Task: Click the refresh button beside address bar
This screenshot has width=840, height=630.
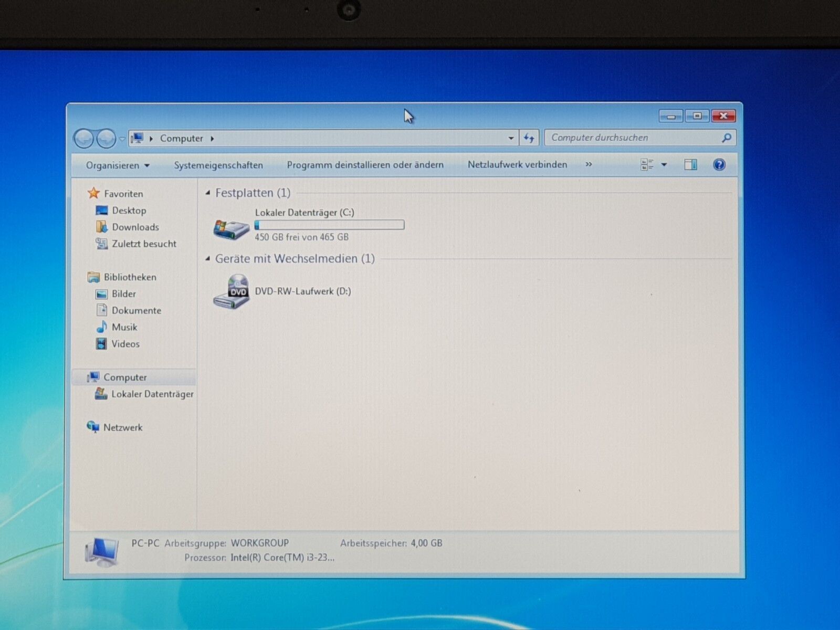Action: [529, 138]
